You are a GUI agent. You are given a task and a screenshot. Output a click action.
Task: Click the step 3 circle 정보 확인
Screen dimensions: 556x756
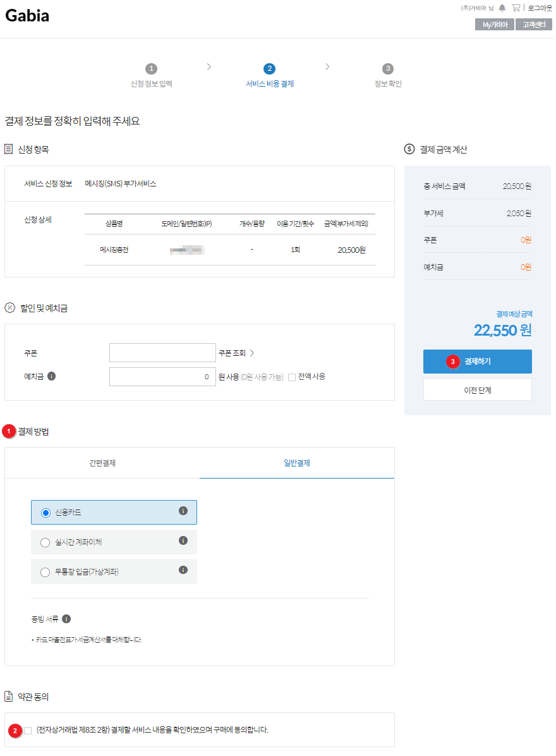point(388,68)
